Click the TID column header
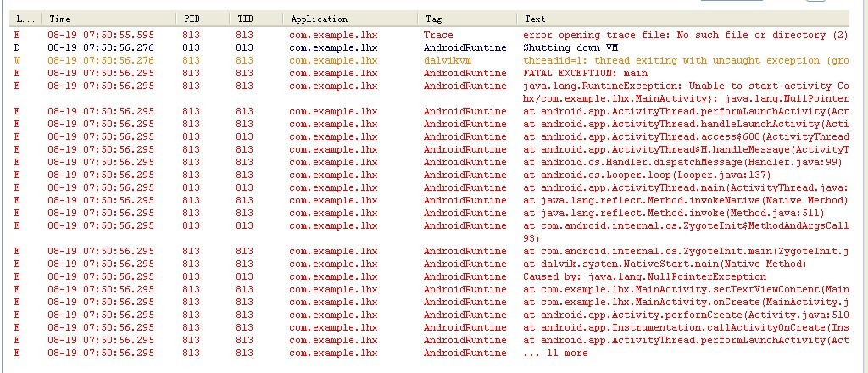The image size is (868, 373). coord(256,19)
